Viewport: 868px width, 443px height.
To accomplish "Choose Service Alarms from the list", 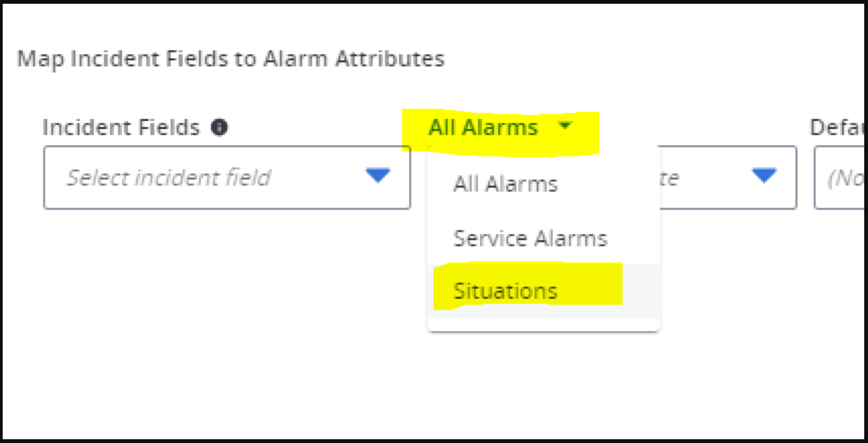I will tap(530, 238).
